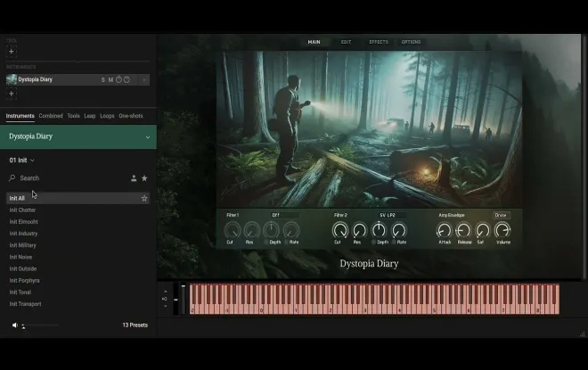Click the preset Search field
The width and height of the screenshot is (588, 370).
68,178
